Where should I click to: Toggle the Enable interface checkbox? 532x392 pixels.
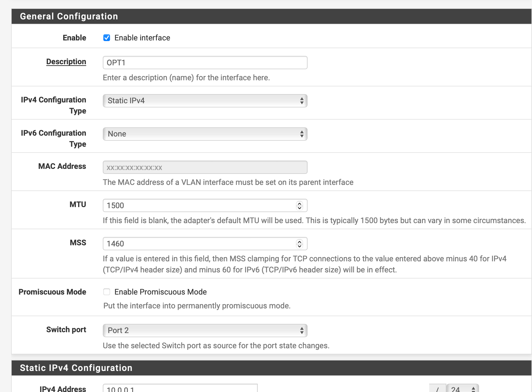[106, 38]
